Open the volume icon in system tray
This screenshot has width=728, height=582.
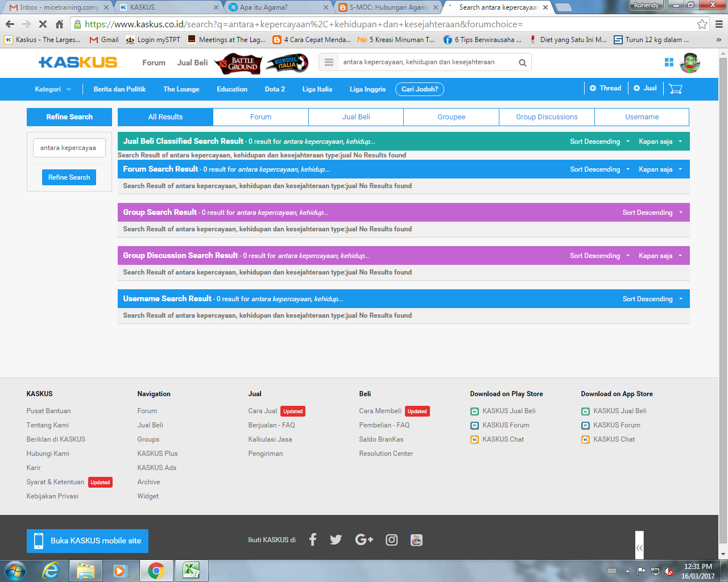tap(669, 571)
